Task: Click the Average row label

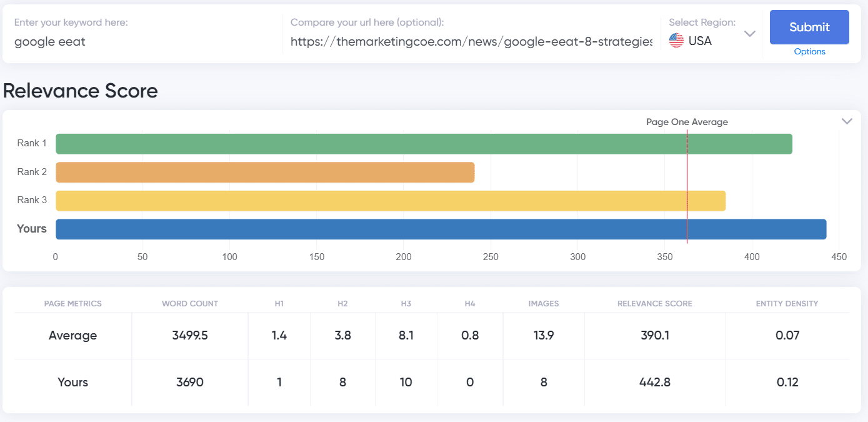Action: point(72,335)
